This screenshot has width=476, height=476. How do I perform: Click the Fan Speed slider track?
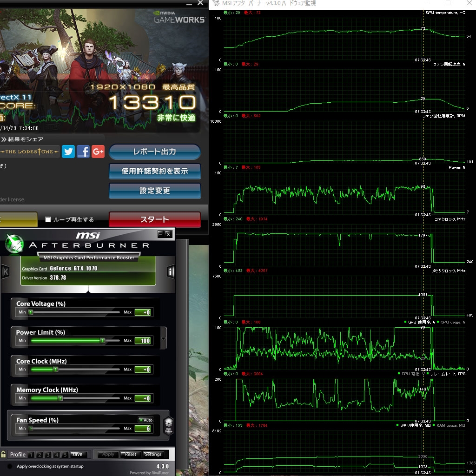75,428
